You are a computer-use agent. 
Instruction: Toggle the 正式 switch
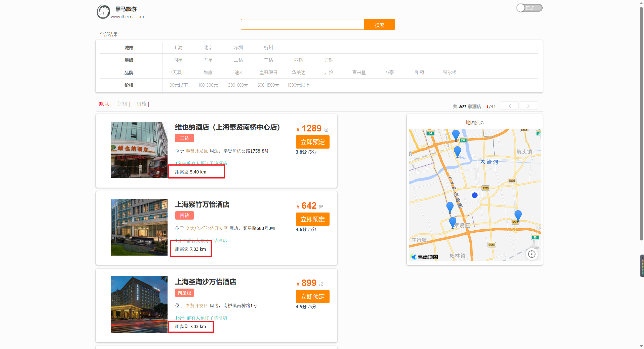[529, 8]
